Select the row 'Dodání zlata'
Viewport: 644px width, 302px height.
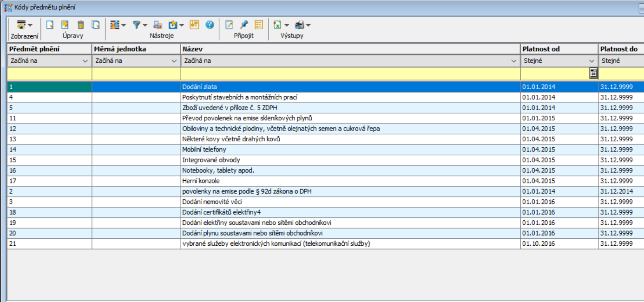pos(325,87)
